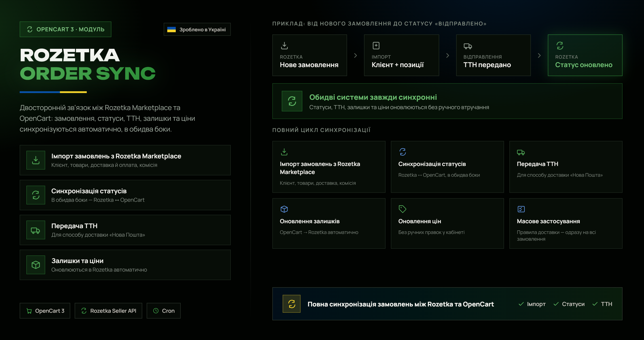Click the truck icon in the ТТН передано step
644x340 pixels.
point(468,46)
